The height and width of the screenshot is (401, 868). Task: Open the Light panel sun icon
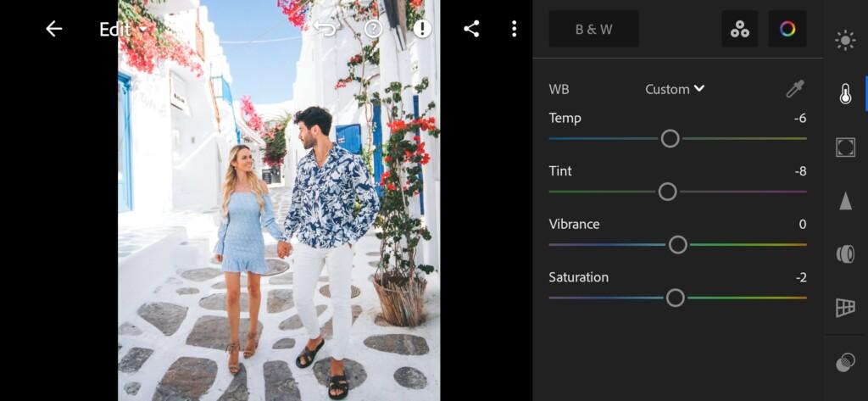tap(845, 41)
